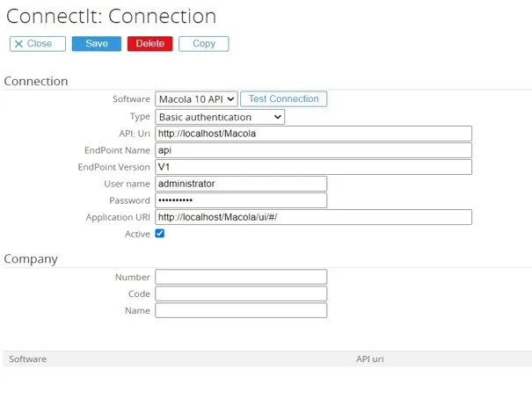Focus the EndPoint Version field
The image size is (532, 406).
(313, 167)
